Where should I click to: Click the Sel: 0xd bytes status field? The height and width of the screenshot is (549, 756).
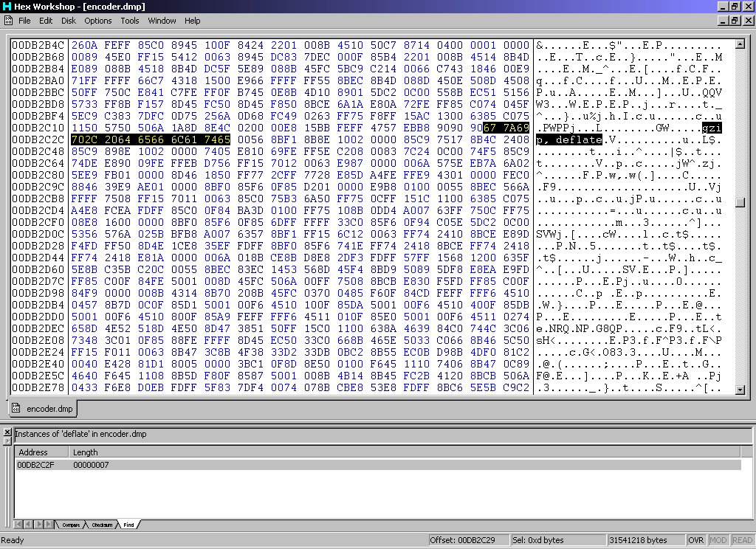coord(557,540)
